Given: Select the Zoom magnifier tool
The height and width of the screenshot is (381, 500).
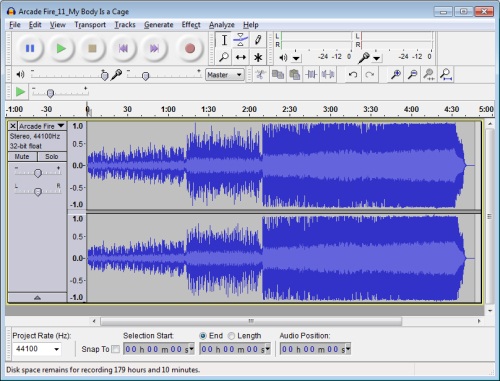Looking at the screenshot, I should pos(224,57).
